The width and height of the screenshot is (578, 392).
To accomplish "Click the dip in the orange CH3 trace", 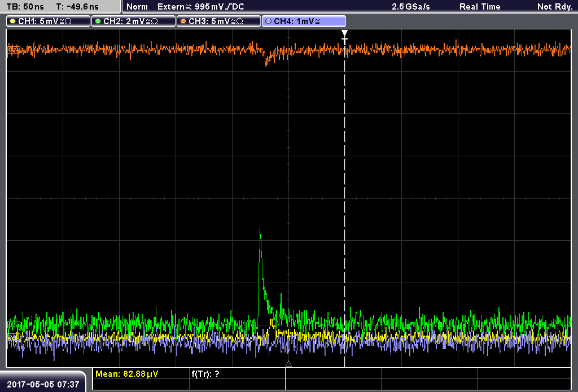I will (266, 61).
